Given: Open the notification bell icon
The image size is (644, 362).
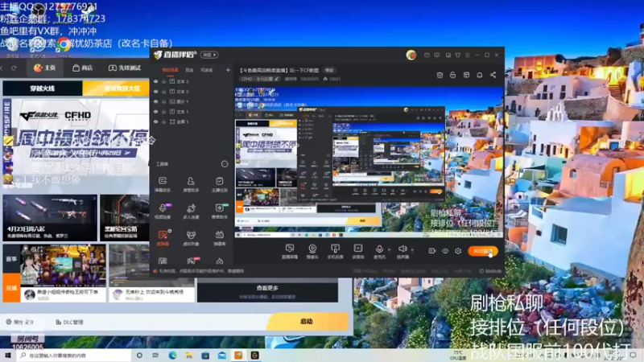Looking at the screenshot, I should tap(479, 75).
